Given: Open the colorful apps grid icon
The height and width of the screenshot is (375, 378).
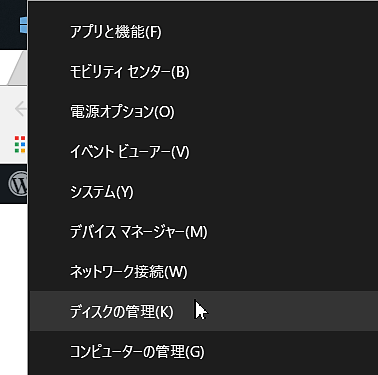Looking at the screenshot, I should pyautogui.click(x=20, y=144).
